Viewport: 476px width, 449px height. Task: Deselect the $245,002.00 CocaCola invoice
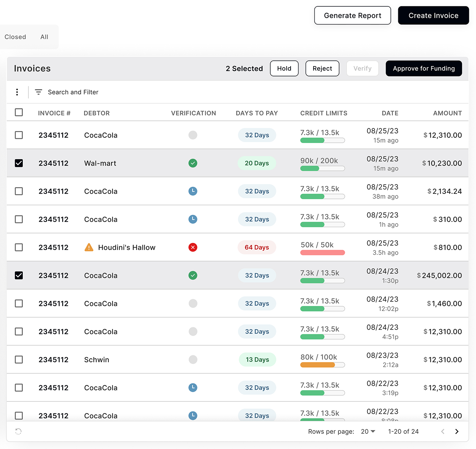click(19, 275)
